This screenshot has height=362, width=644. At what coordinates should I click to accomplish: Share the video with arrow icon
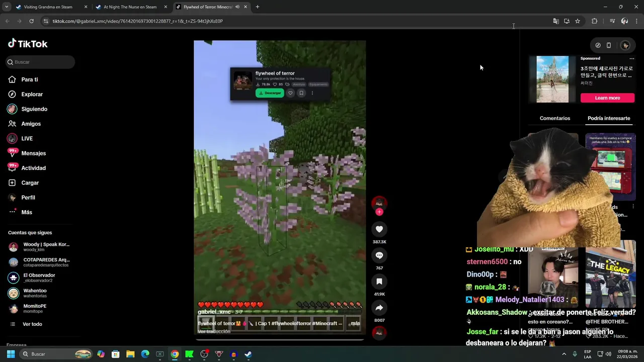(x=379, y=308)
